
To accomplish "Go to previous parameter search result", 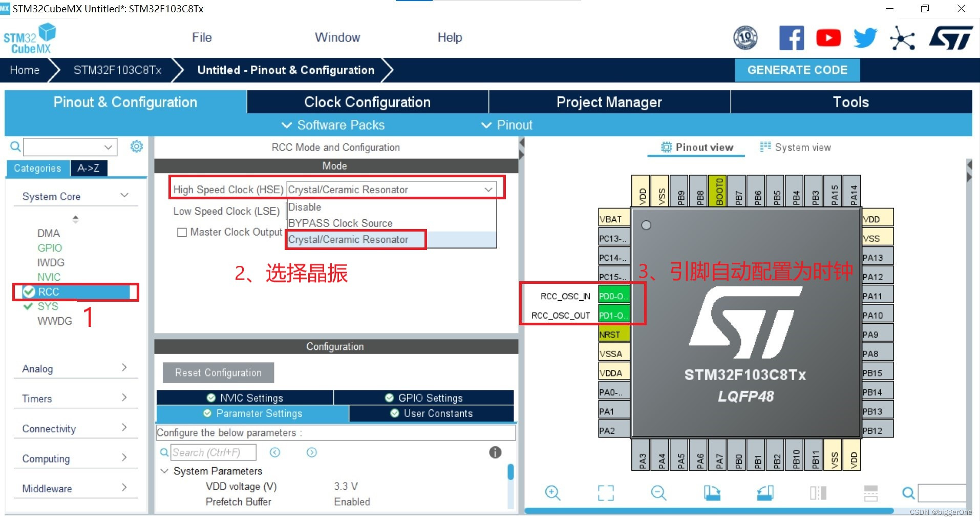I will [x=275, y=452].
